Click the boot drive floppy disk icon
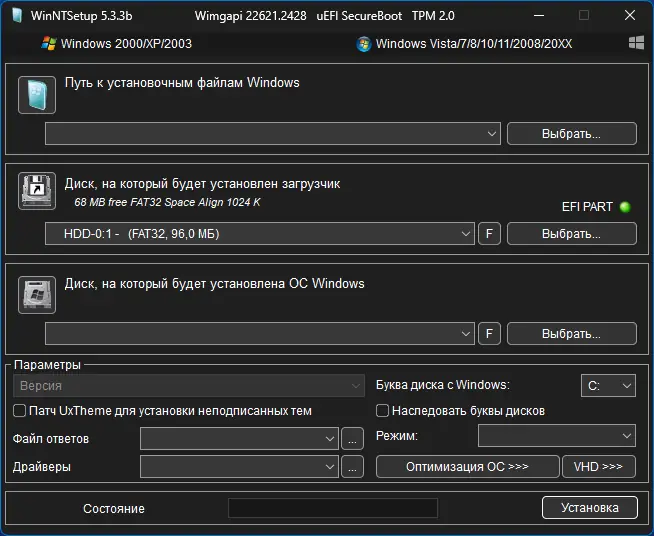 [37, 191]
